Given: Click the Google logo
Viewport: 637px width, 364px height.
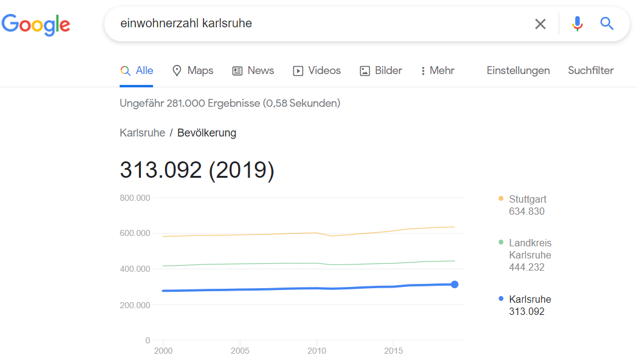Looking at the screenshot, I should pos(36,25).
